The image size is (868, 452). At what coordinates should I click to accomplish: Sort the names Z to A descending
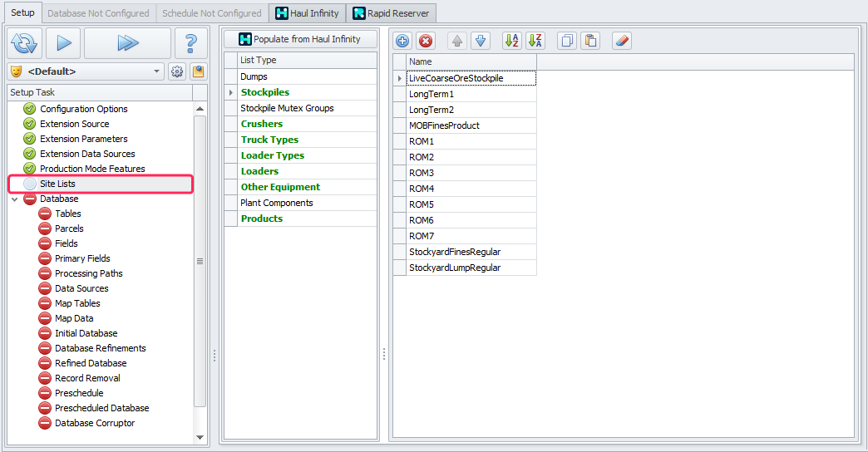(x=535, y=41)
